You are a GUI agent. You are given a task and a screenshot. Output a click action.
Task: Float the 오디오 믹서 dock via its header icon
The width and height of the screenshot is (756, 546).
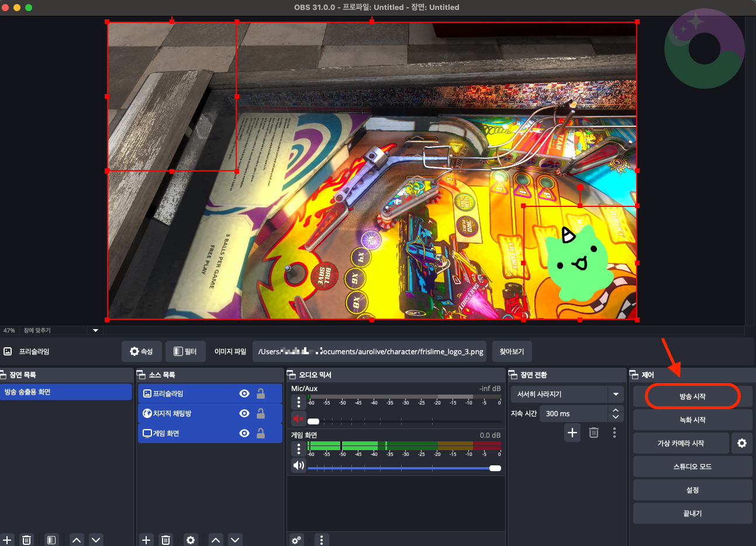click(x=292, y=375)
